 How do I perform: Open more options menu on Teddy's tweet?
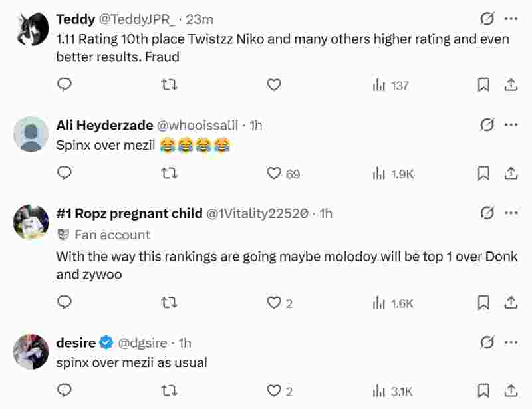tap(511, 19)
